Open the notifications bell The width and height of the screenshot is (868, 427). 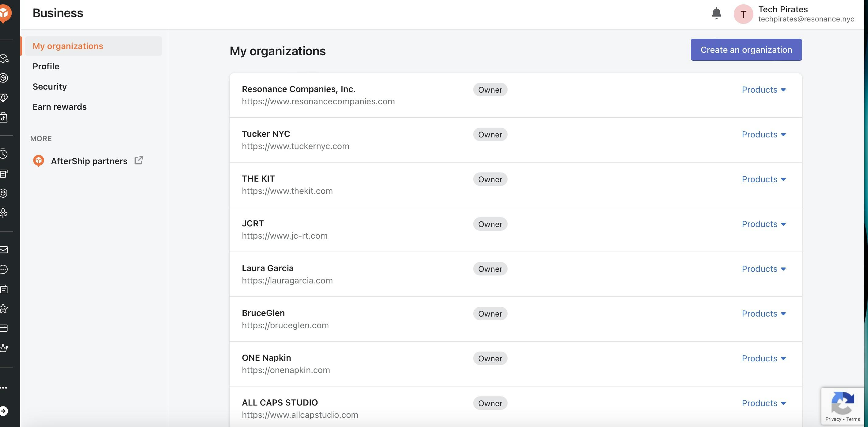coord(716,13)
